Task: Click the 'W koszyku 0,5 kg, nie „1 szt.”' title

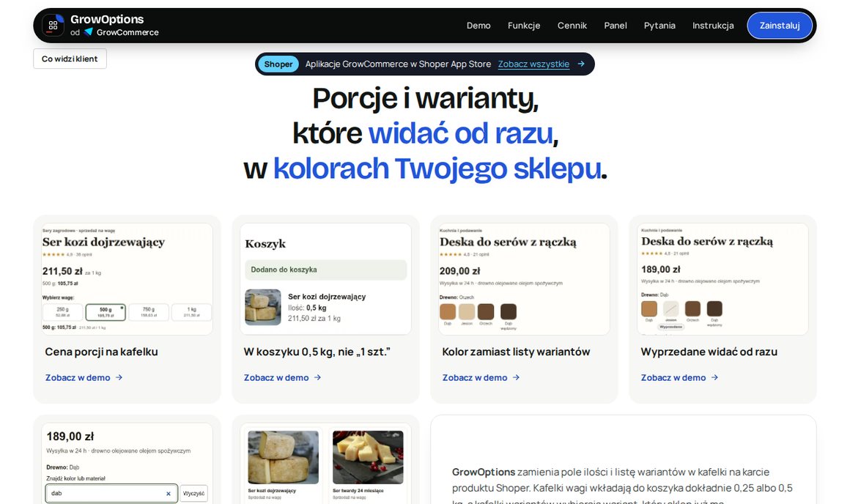Action: (x=317, y=352)
